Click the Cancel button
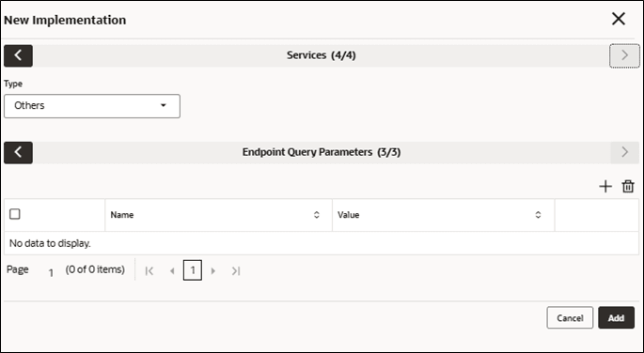 click(x=570, y=317)
